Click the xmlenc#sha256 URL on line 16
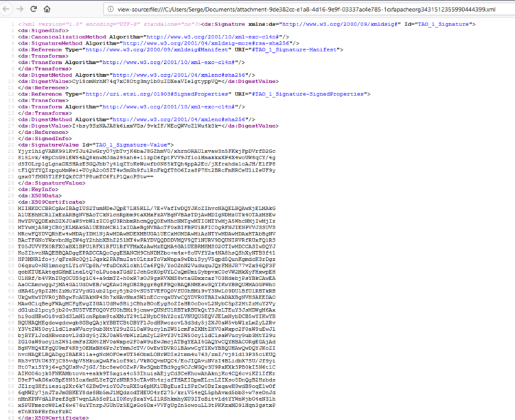The width and height of the screenshot is (515, 420). pyautogui.click(x=179, y=119)
